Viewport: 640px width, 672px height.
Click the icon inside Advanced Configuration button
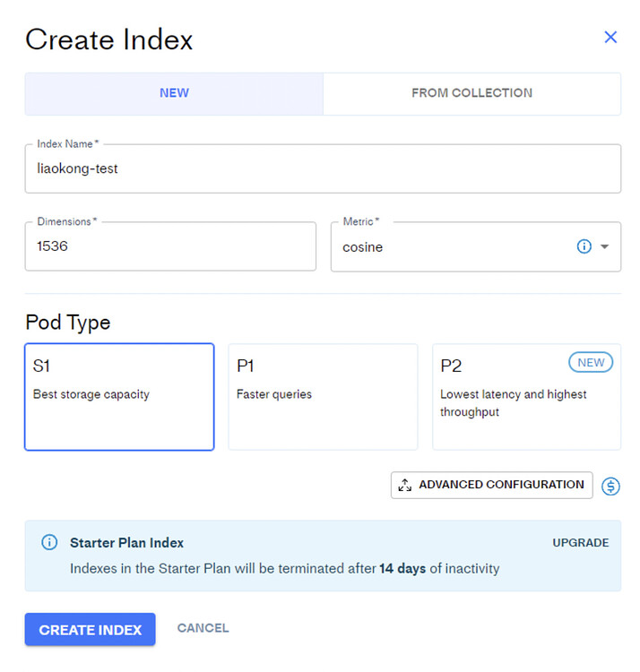click(x=405, y=485)
